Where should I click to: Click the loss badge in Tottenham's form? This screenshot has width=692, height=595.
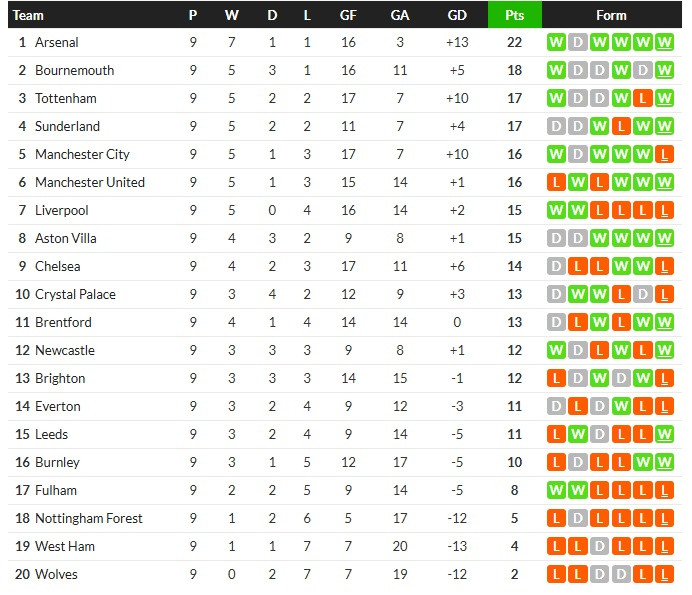pyautogui.click(x=643, y=99)
